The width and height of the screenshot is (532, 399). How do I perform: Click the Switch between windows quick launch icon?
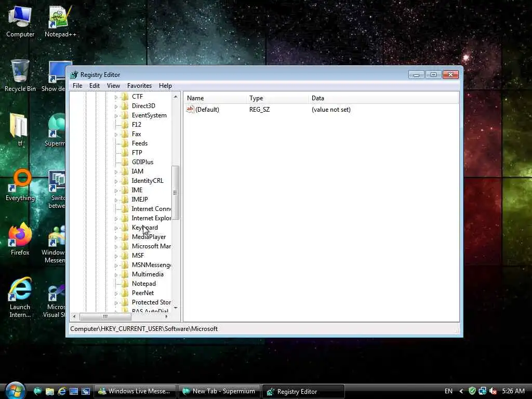[86, 391]
